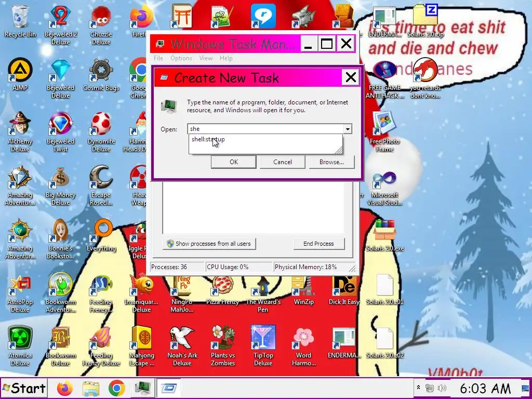Click End Process in Task Manager
532x399 pixels.
(x=318, y=244)
